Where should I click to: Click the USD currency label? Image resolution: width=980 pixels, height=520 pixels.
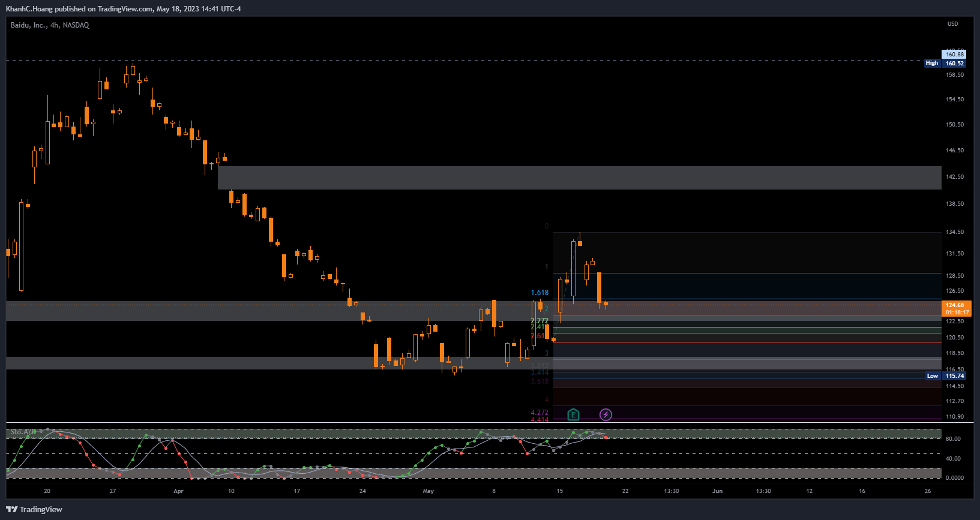953,24
